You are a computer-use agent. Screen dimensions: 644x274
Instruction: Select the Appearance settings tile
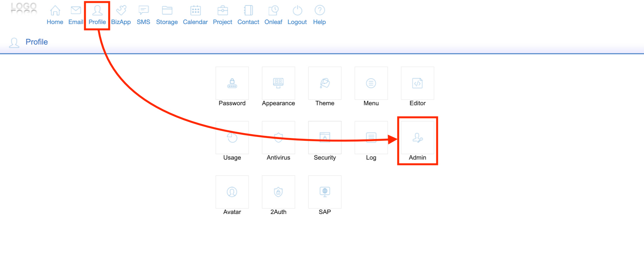[278, 83]
